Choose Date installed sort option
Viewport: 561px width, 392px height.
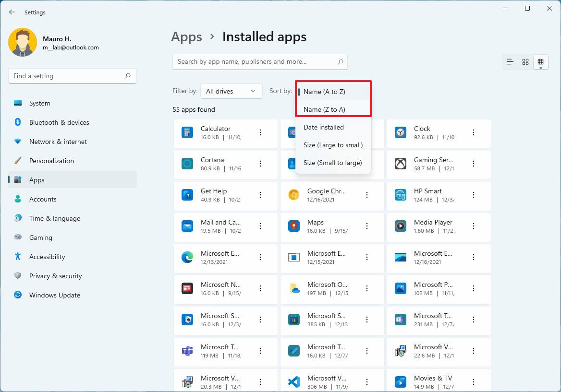(x=324, y=127)
